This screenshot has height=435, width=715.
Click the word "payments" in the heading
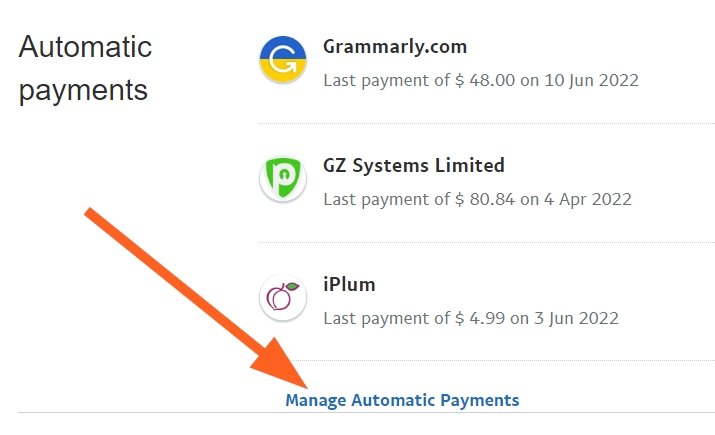[x=83, y=91]
